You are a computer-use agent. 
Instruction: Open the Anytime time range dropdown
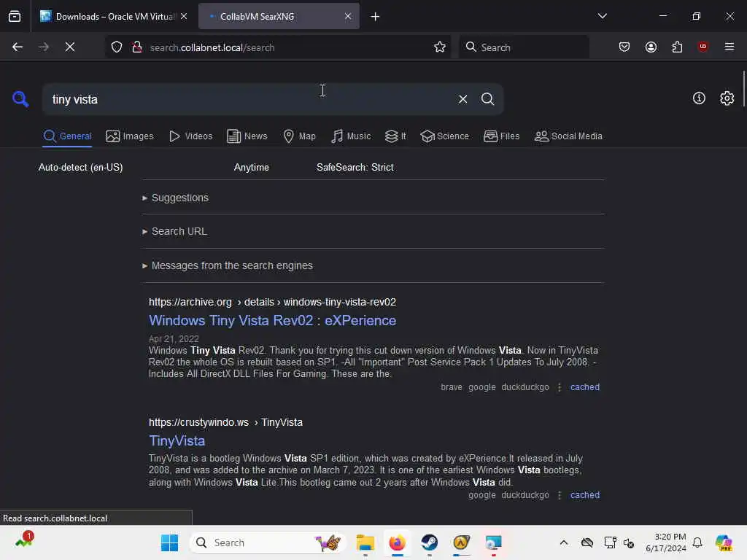click(x=252, y=168)
